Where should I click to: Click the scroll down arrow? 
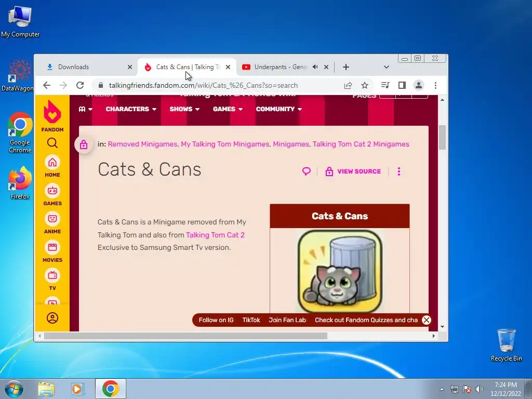[442, 327]
